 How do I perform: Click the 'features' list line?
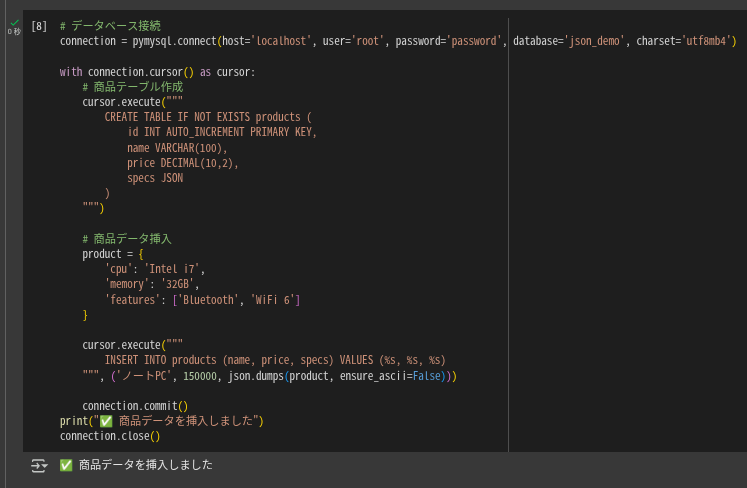tap(202, 300)
